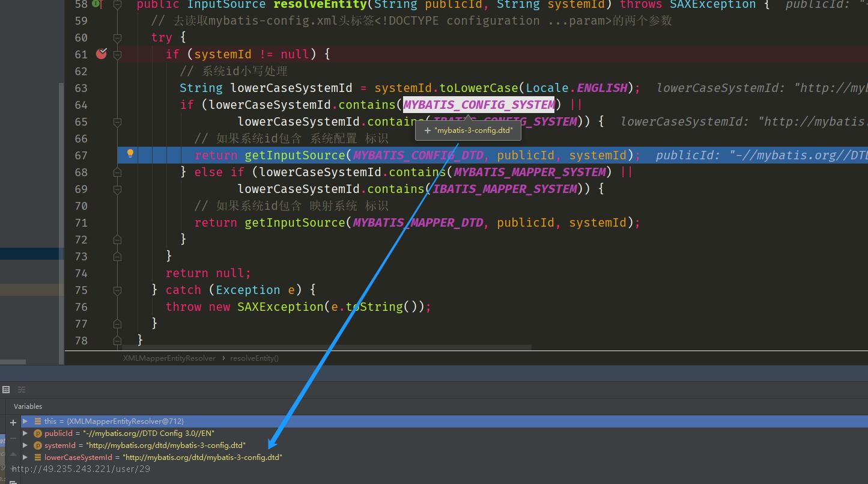The image size is (868, 484).
Task: Click the fold end marker on line 72
Action: 117,239
